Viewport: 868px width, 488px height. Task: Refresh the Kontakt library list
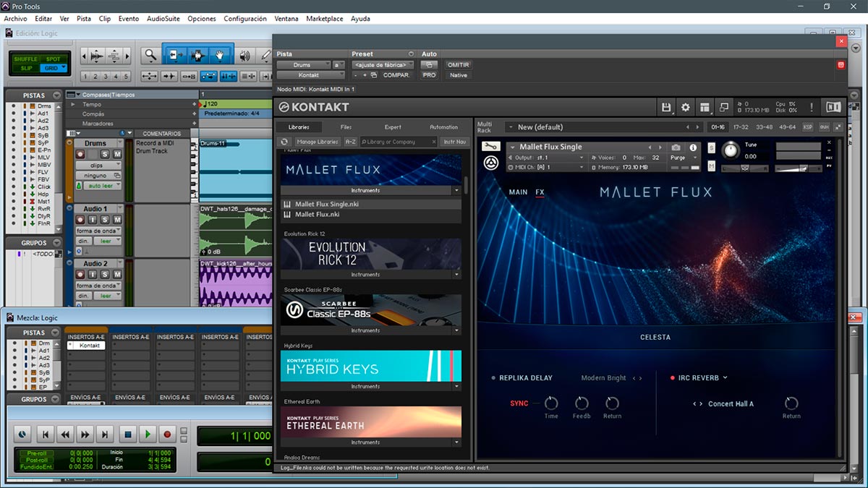click(286, 142)
